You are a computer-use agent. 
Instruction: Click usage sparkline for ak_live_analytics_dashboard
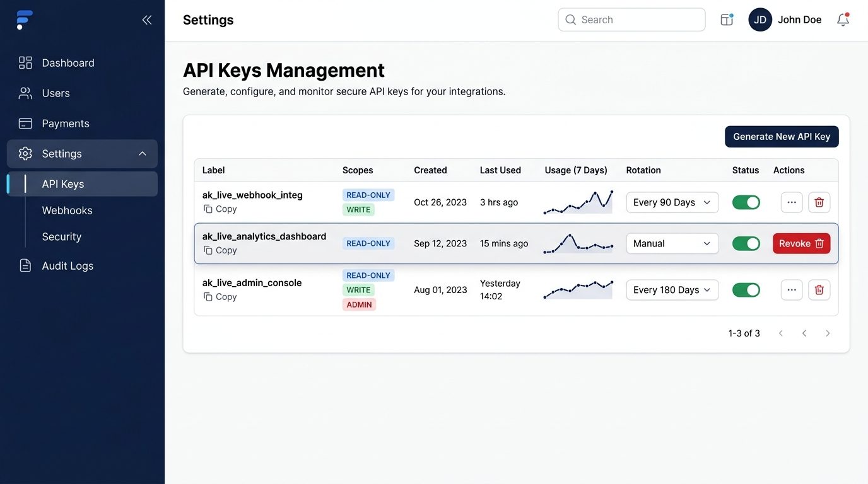[x=578, y=243]
